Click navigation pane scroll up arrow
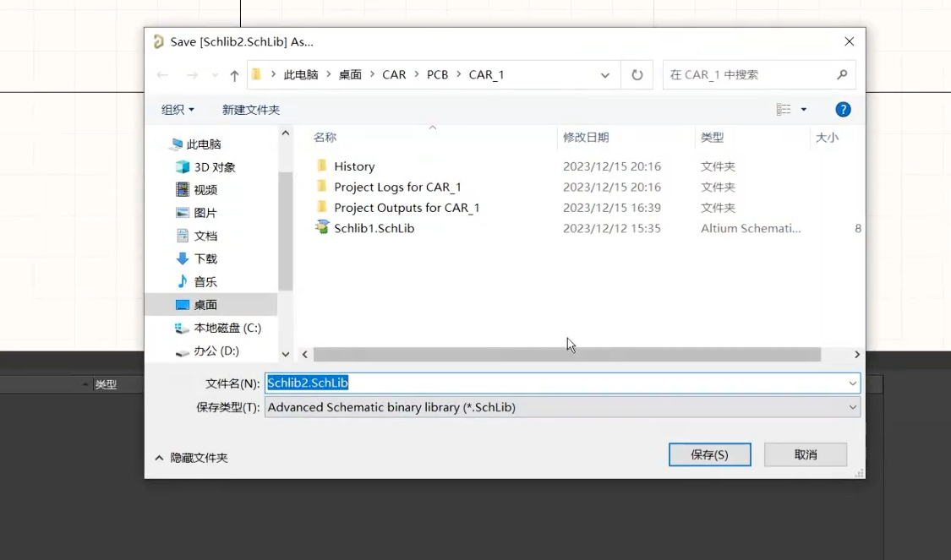 pyautogui.click(x=285, y=133)
